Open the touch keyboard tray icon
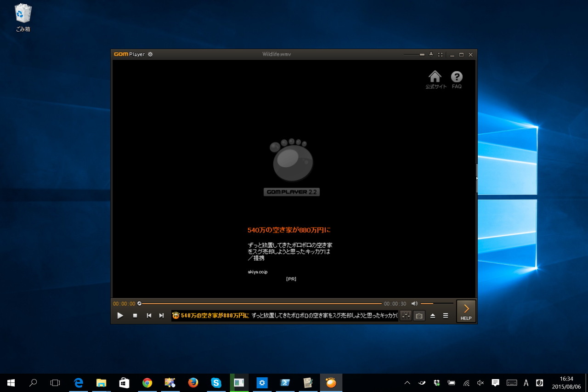 click(x=512, y=383)
